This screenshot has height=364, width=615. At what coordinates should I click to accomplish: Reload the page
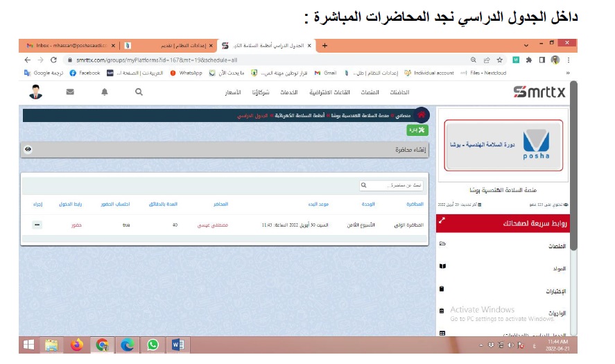pos(53,60)
